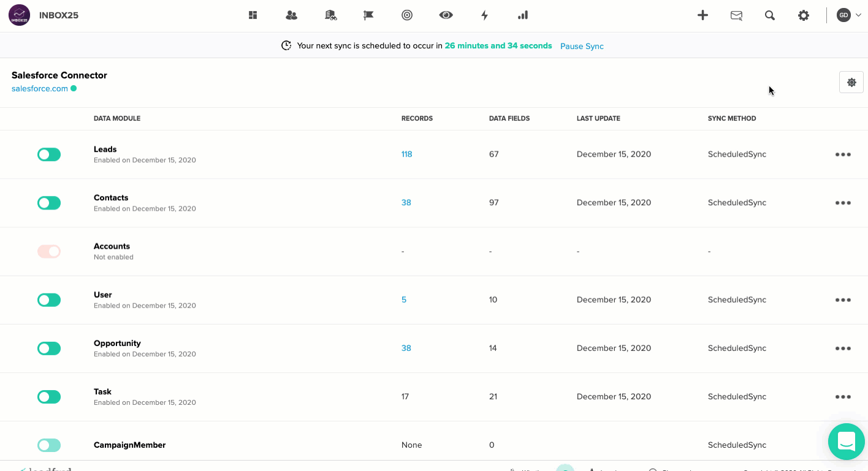Select the Contacts module name
Screen dimensions: 868x471
pyautogui.click(x=111, y=197)
